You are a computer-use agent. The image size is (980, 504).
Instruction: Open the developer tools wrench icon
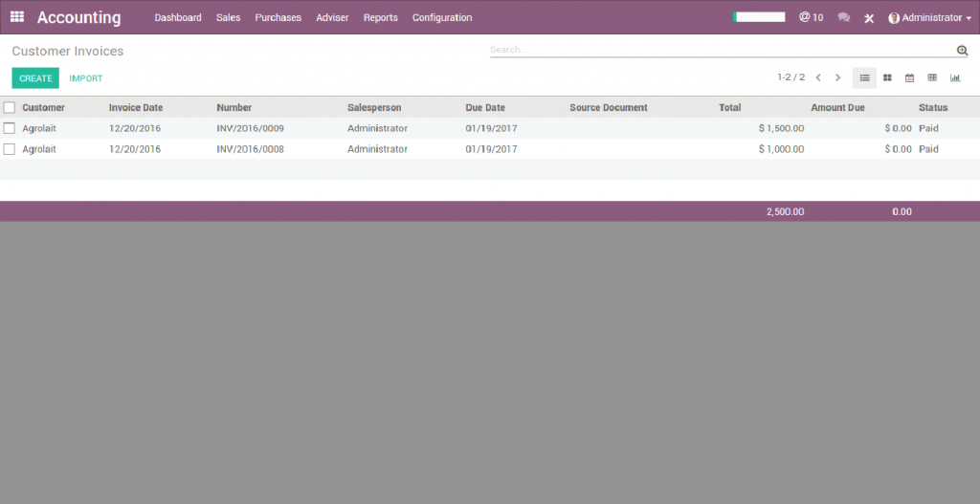pos(869,18)
